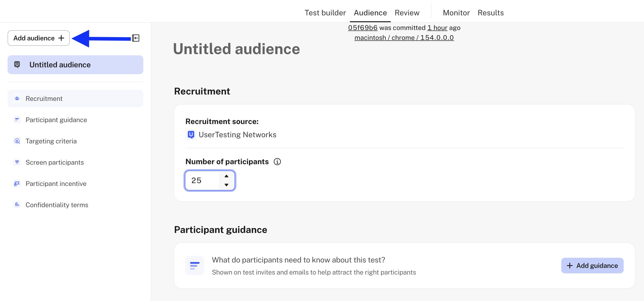Jump to Targeting criteria in the sidebar
This screenshot has width=644, height=301.
tap(75, 141)
